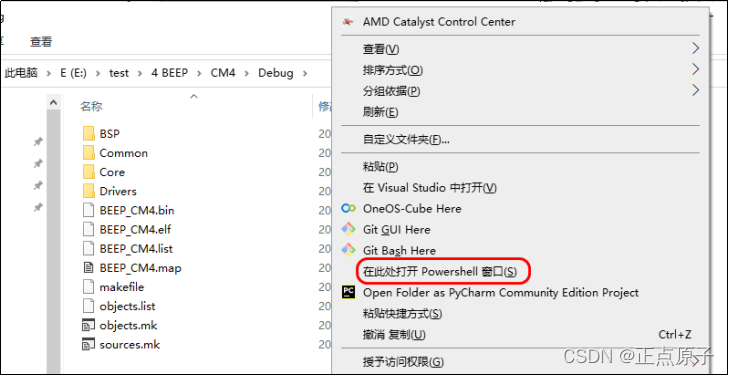Screen dimensions: 729x376
Task: Click CM4 breadcrumb segment
Action: pos(223,73)
